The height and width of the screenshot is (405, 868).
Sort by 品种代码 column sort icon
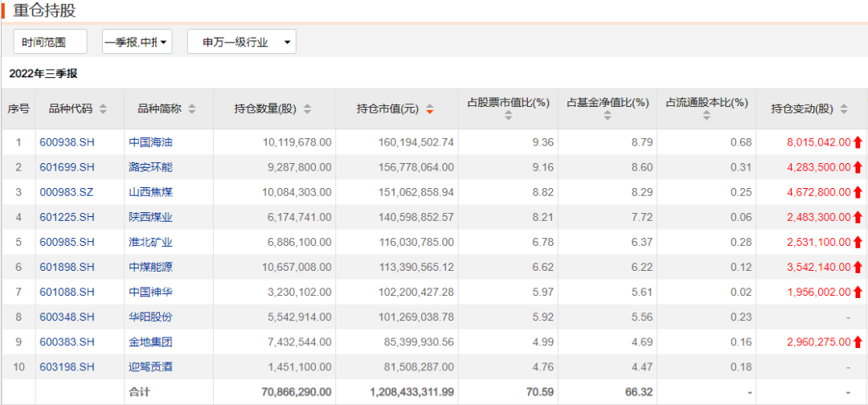[x=103, y=109]
